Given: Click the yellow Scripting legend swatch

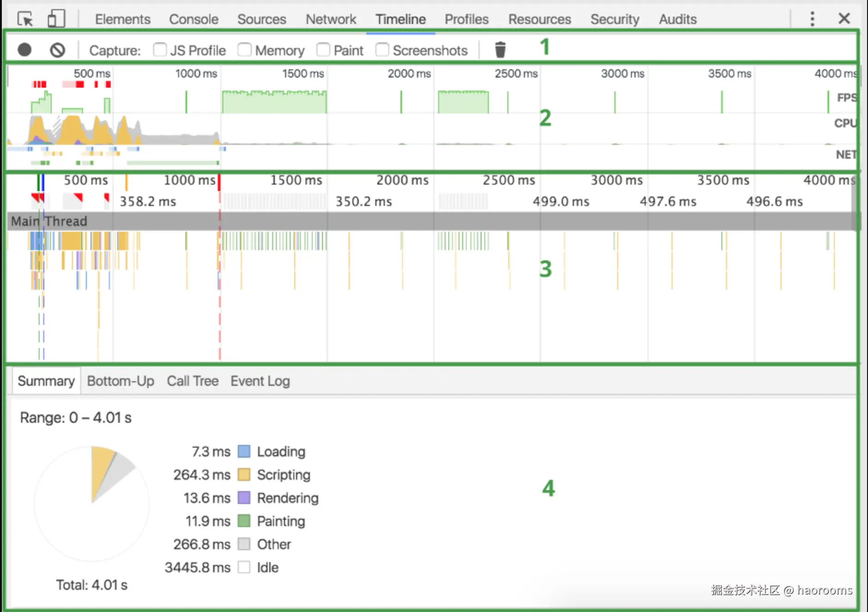Looking at the screenshot, I should [244, 474].
